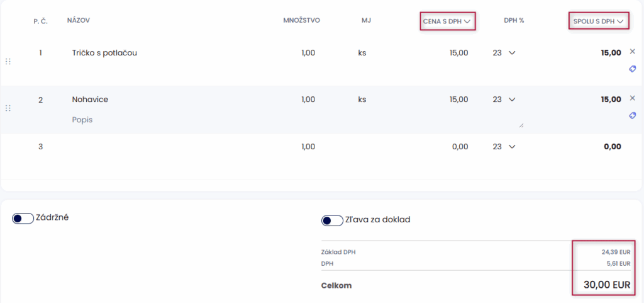Click the resize grip of Popis field
Screen dimensions: 644x303
click(521, 125)
